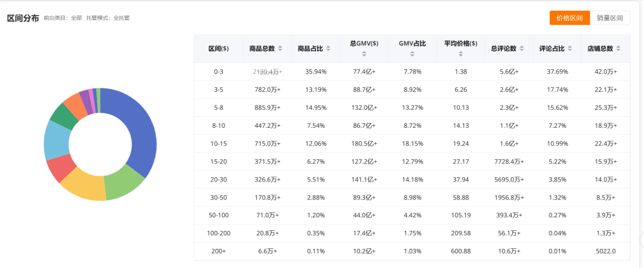Image resolution: width=644 pixels, height=268 pixels.
Task: Click the 200+ price range cell
Action: [218, 251]
